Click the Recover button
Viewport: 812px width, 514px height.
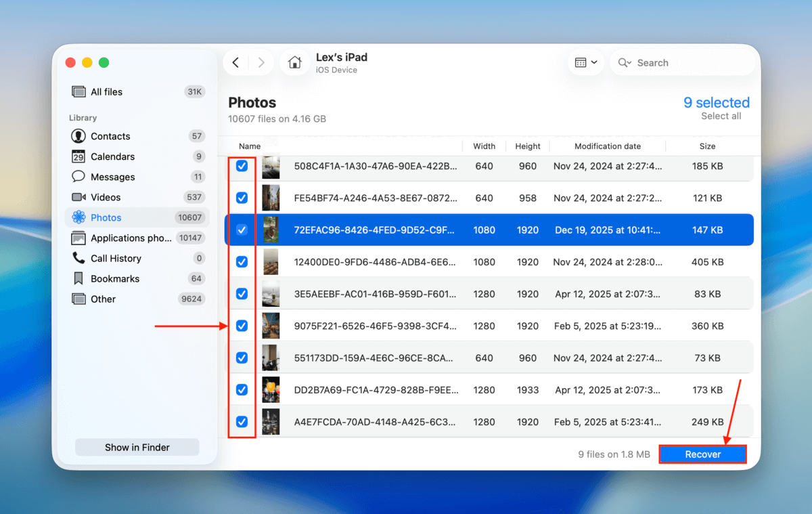point(702,454)
